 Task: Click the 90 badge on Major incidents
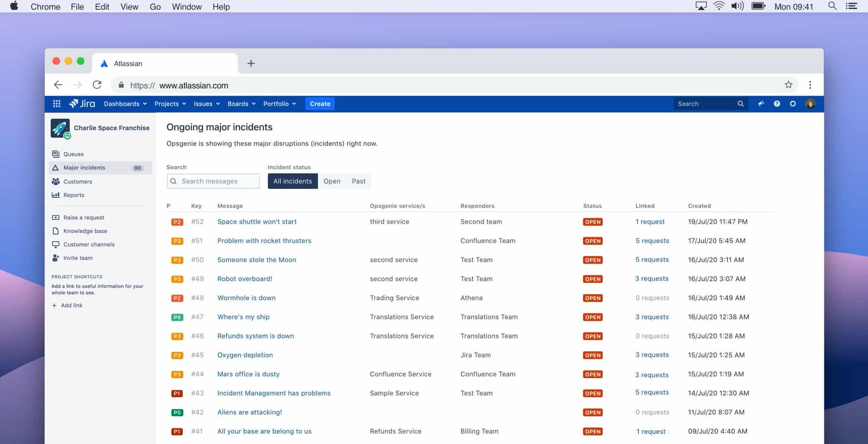tap(137, 168)
